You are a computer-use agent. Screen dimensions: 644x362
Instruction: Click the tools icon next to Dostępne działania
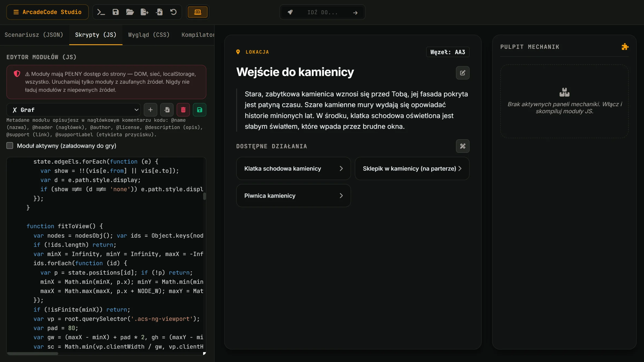coord(463,146)
